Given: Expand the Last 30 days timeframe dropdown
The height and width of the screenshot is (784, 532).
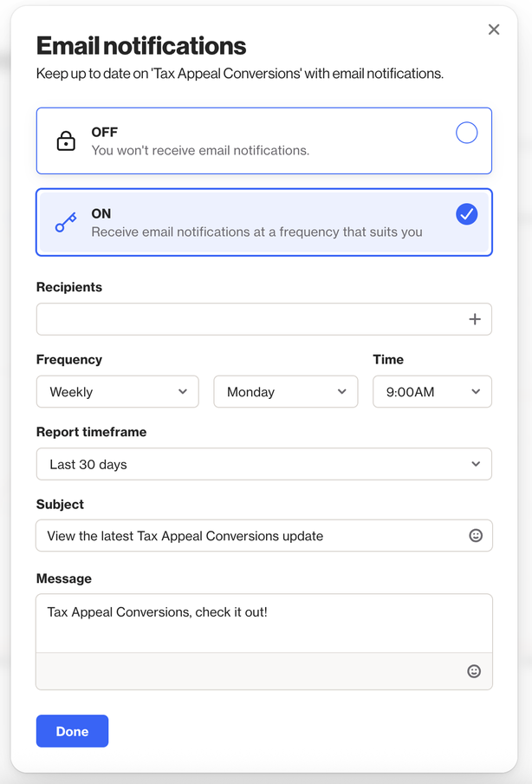Looking at the screenshot, I should [263, 464].
